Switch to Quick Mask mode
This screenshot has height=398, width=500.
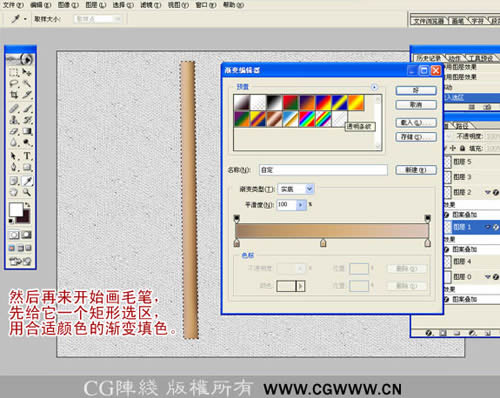(x=27, y=235)
